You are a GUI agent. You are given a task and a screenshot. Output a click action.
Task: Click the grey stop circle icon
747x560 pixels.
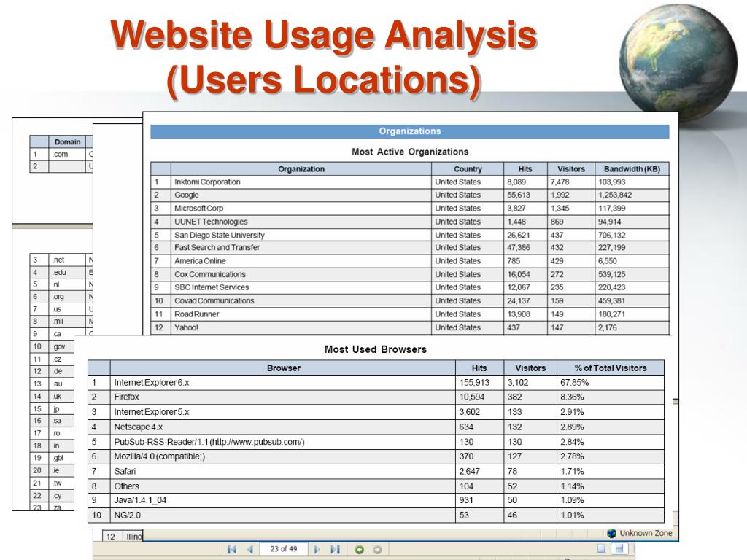click(377, 550)
